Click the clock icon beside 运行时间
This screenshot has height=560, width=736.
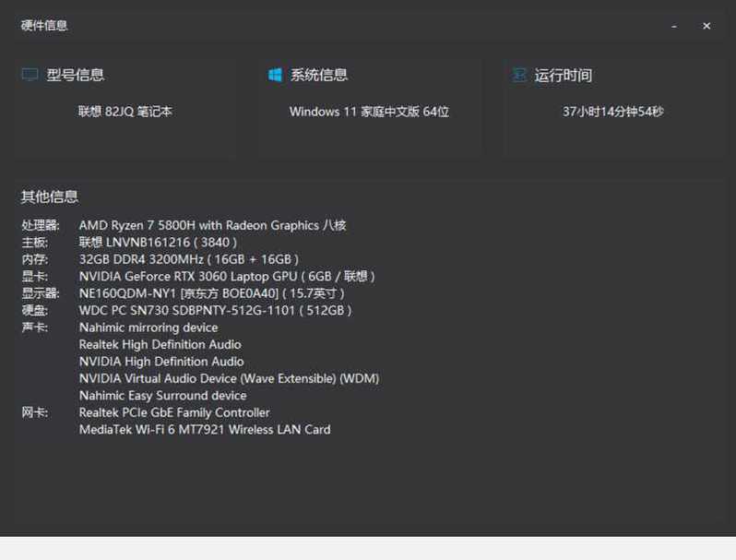(x=519, y=75)
